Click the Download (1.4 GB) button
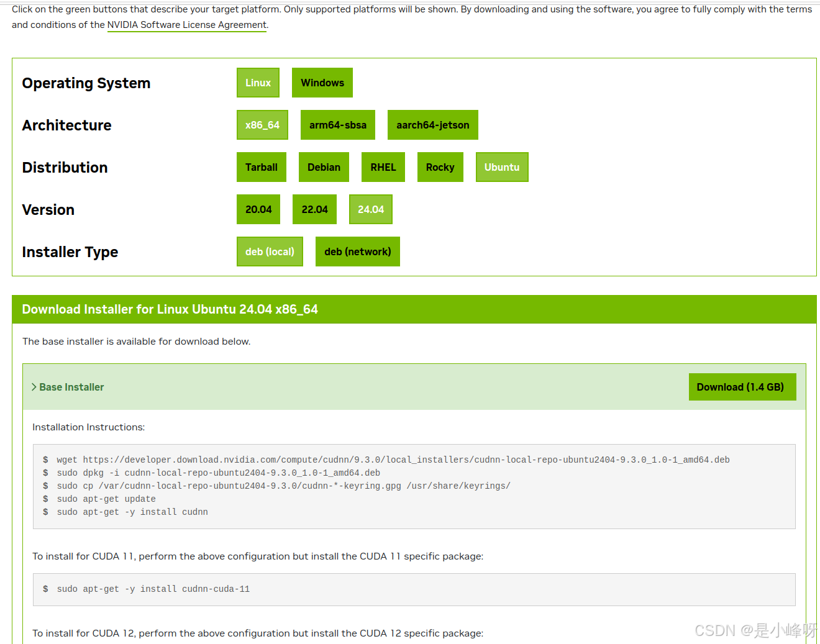Image resolution: width=820 pixels, height=644 pixels. tap(742, 387)
